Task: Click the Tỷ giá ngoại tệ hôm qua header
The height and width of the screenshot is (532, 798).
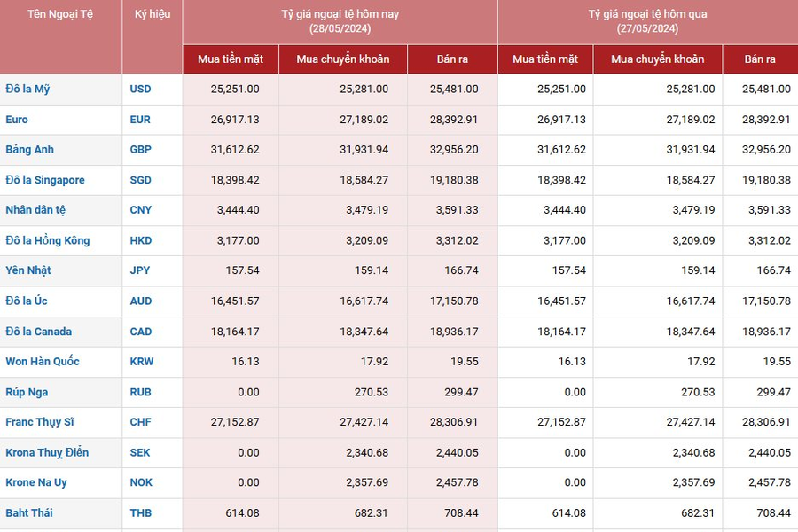Action: coord(647,21)
